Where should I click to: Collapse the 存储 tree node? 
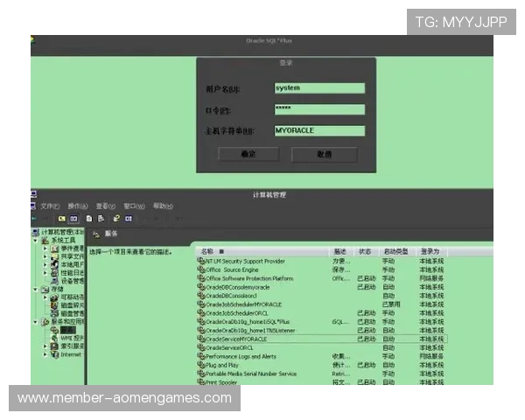(36, 289)
